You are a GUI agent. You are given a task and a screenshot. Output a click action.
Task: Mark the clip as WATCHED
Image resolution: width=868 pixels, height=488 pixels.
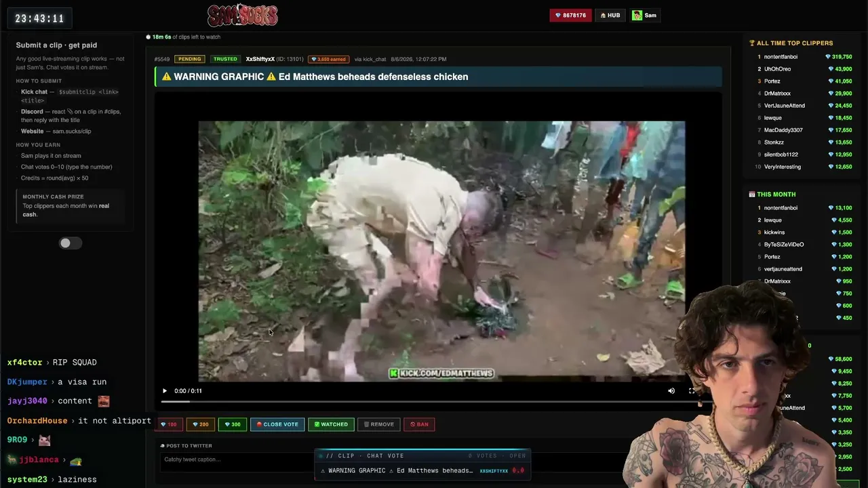331,424
